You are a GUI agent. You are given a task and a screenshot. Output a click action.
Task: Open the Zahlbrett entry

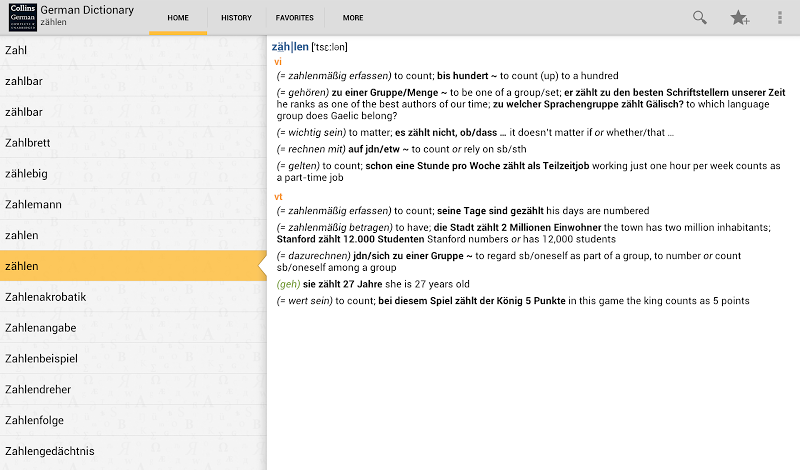[x=133, y=143]
